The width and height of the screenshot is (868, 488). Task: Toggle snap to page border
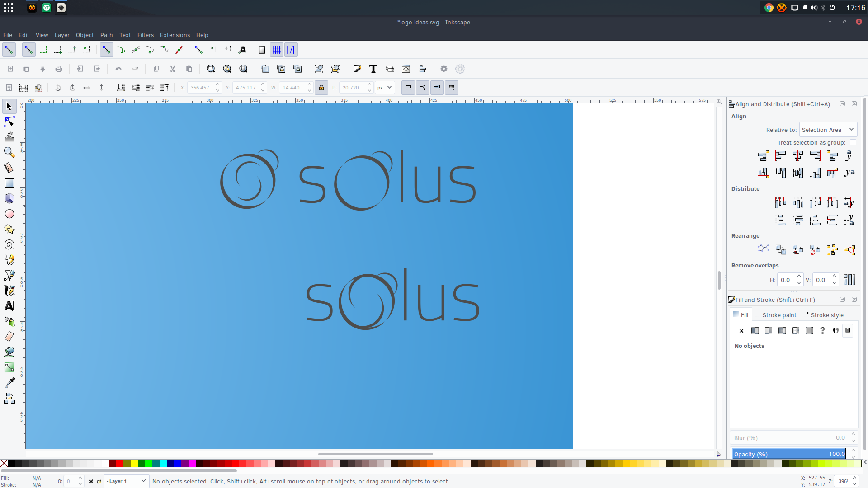pyautogui.click(x=262, y=50)
